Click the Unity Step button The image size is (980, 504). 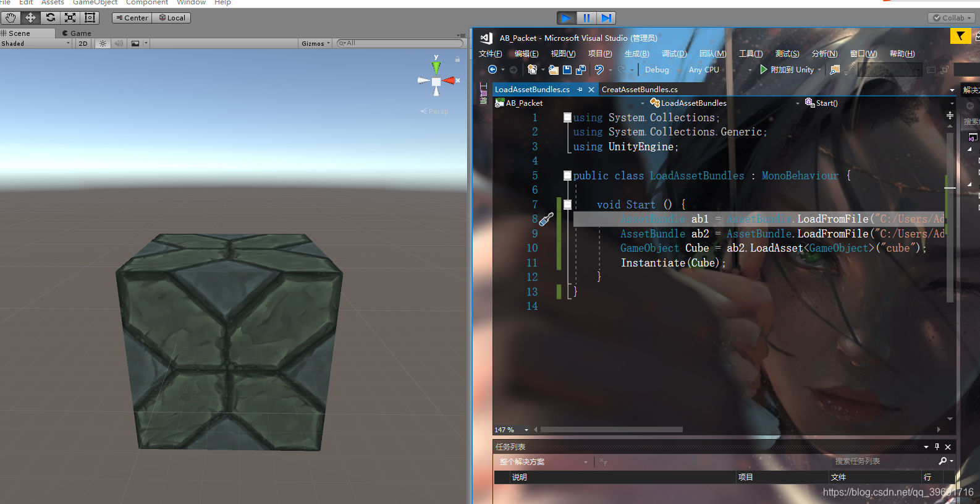[x=607, y=18]
